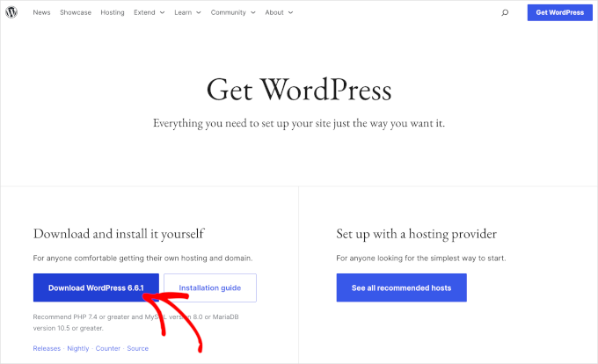Visit the Counter link
The height and width of the screenshot is (364, 598).
[108, 349]
